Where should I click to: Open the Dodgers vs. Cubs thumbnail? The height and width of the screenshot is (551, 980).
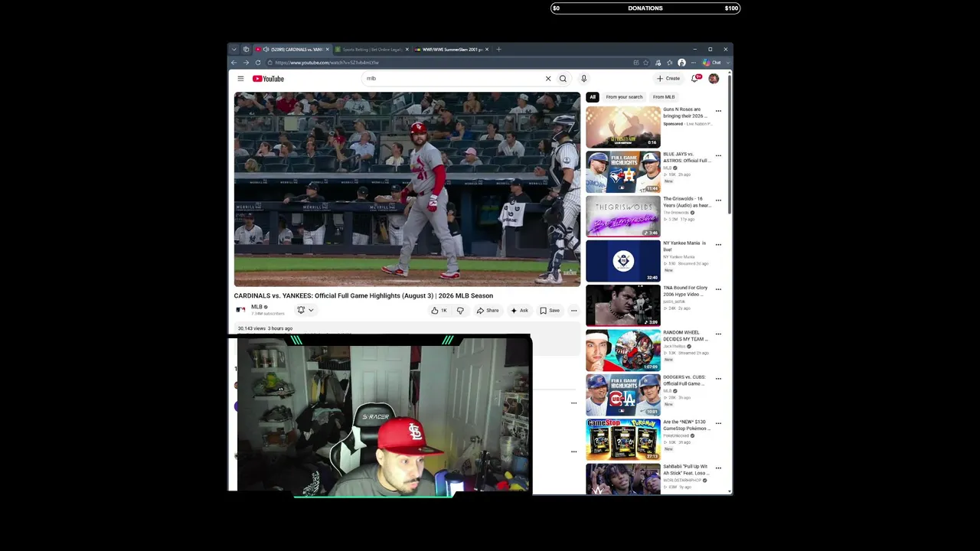click(x=623, y=395)
